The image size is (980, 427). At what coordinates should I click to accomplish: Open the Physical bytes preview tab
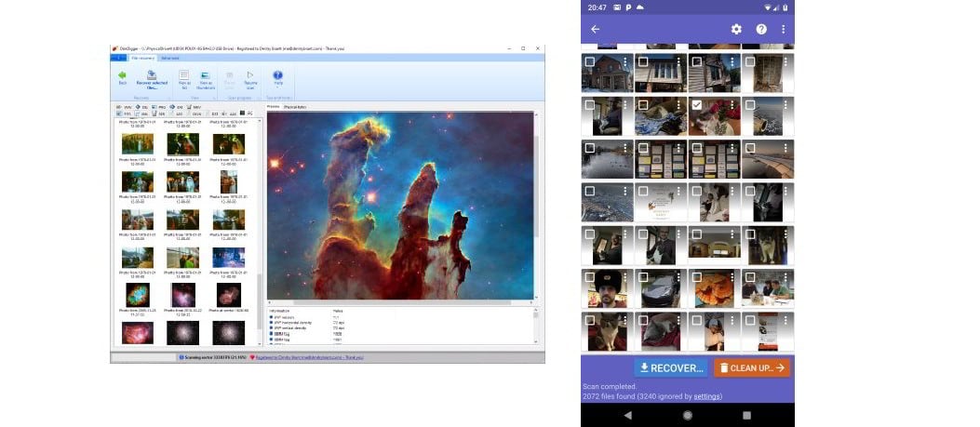click(296, 107)
